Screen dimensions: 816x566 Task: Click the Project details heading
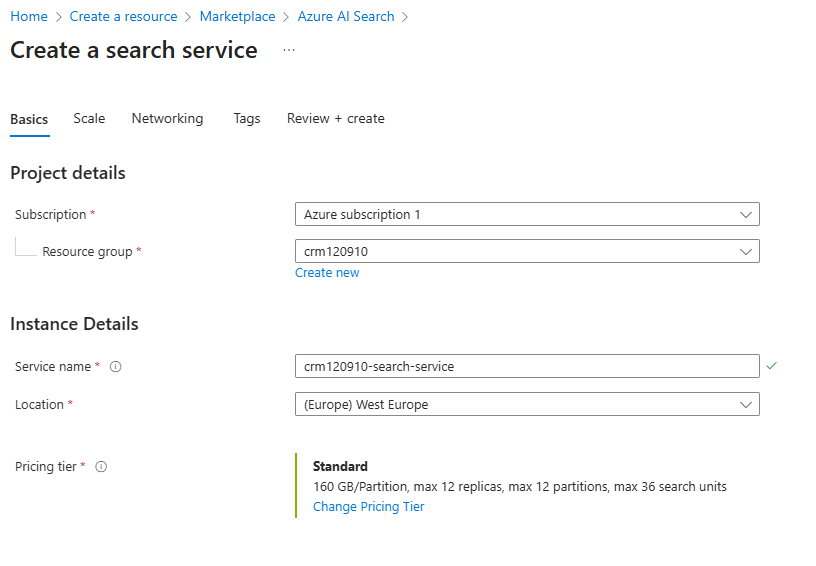click(68, 173)
